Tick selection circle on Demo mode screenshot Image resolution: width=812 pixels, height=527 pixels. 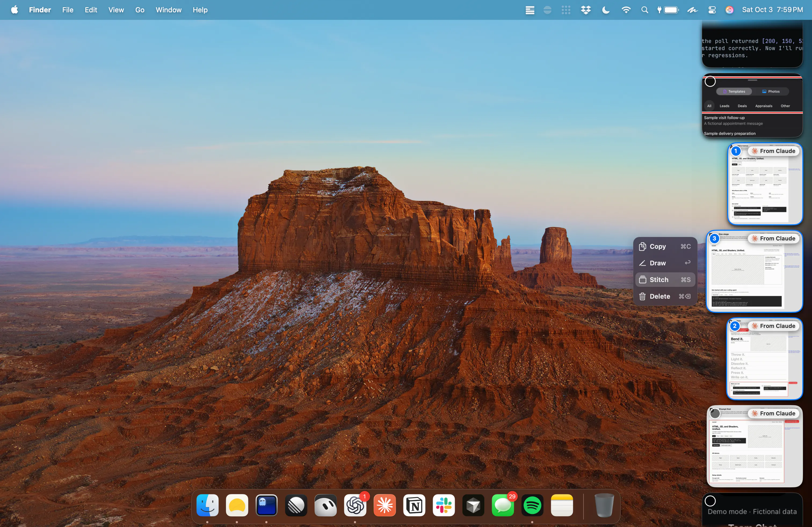710,501
